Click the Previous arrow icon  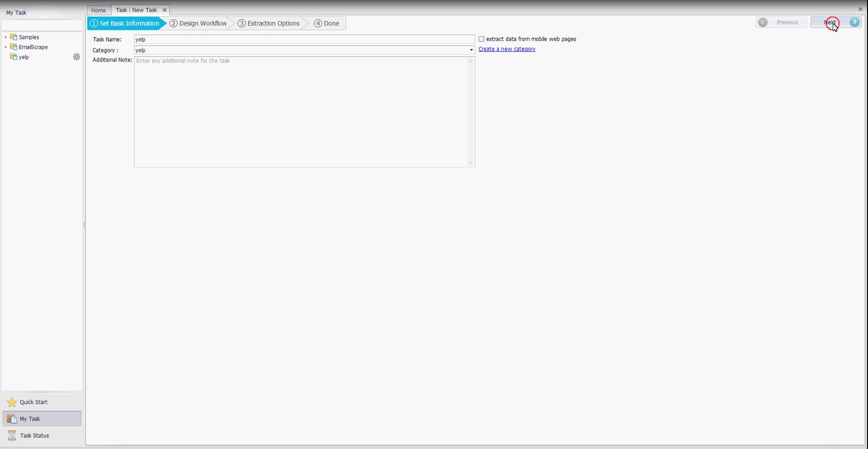763,23
